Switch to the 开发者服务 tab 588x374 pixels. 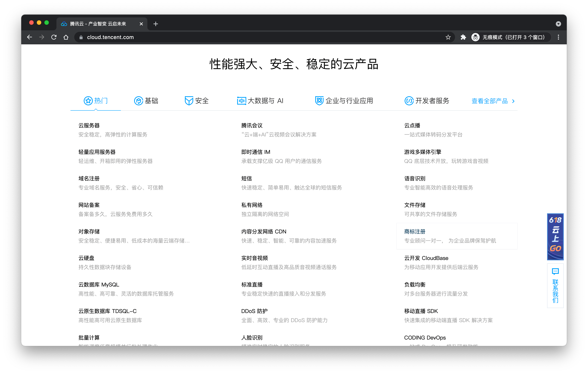point(427,101)
